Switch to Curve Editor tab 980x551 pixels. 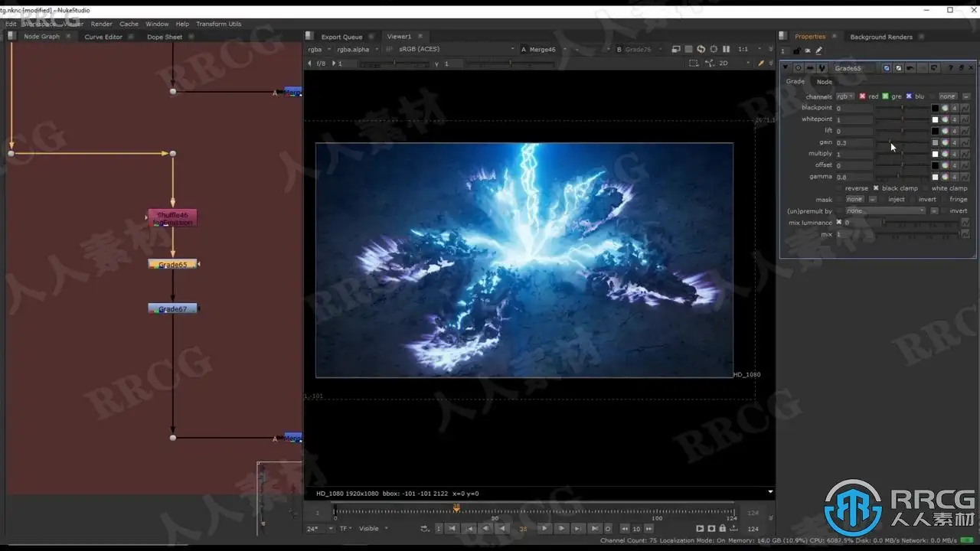pos(103,37)
